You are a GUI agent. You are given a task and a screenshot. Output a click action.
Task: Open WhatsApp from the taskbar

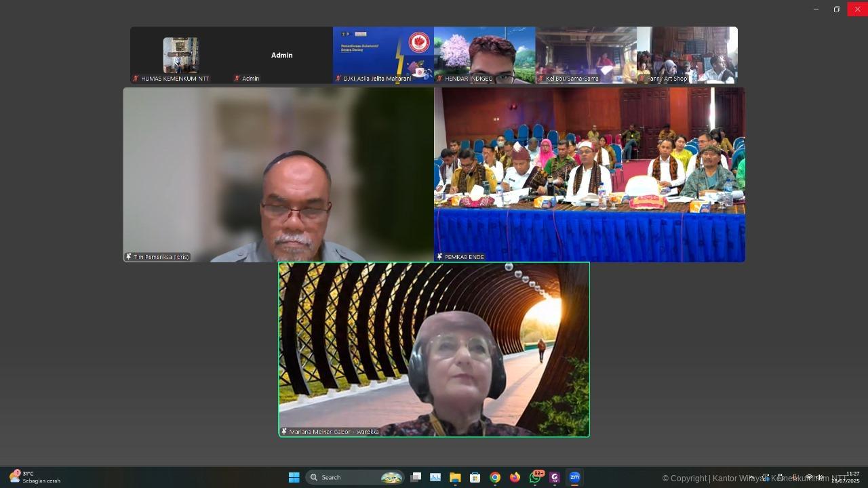pos(535,477)
